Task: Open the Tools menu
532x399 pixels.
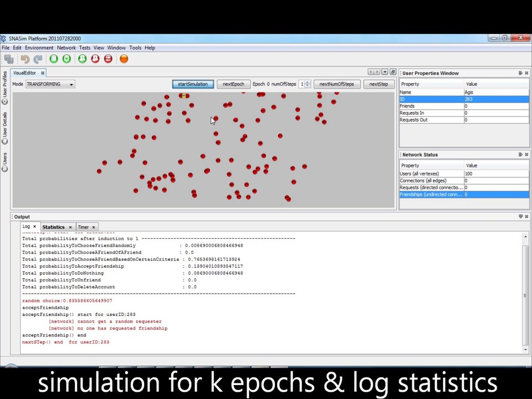Action: (135, 48)
